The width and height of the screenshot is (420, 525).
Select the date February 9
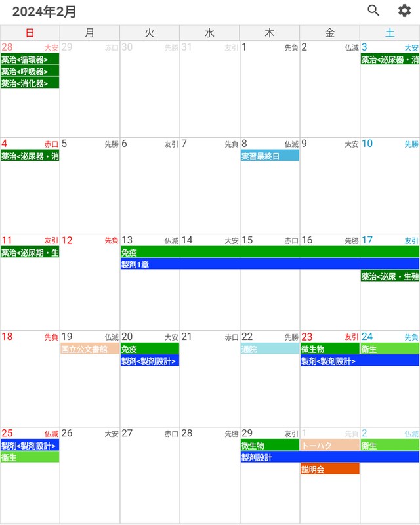330,186
